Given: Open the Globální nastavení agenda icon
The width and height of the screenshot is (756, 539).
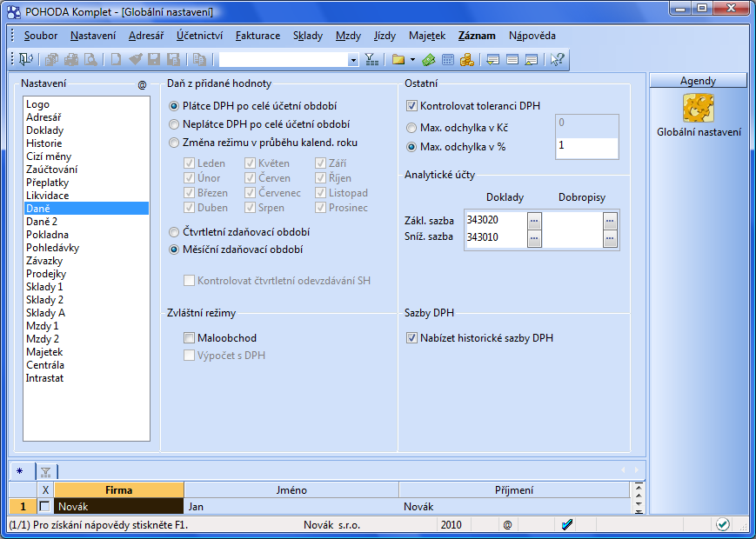Looking at the screenshot, I should coord(698,108).
